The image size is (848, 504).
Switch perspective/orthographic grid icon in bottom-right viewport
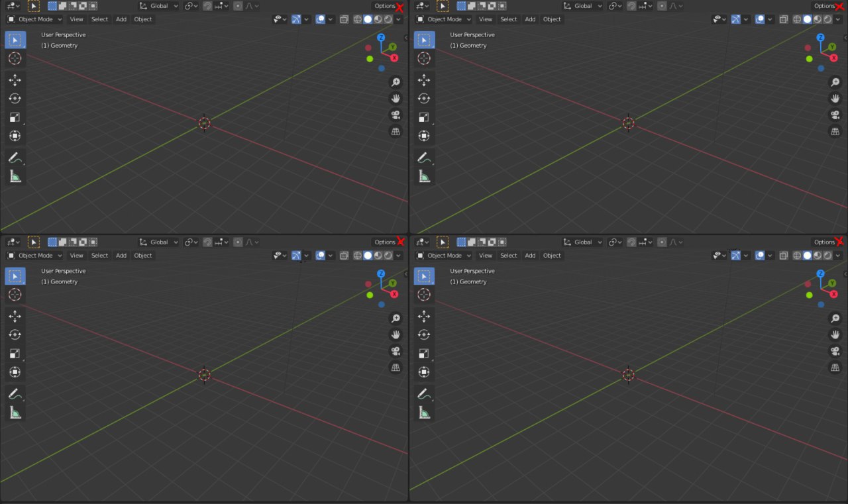[835, 368]
